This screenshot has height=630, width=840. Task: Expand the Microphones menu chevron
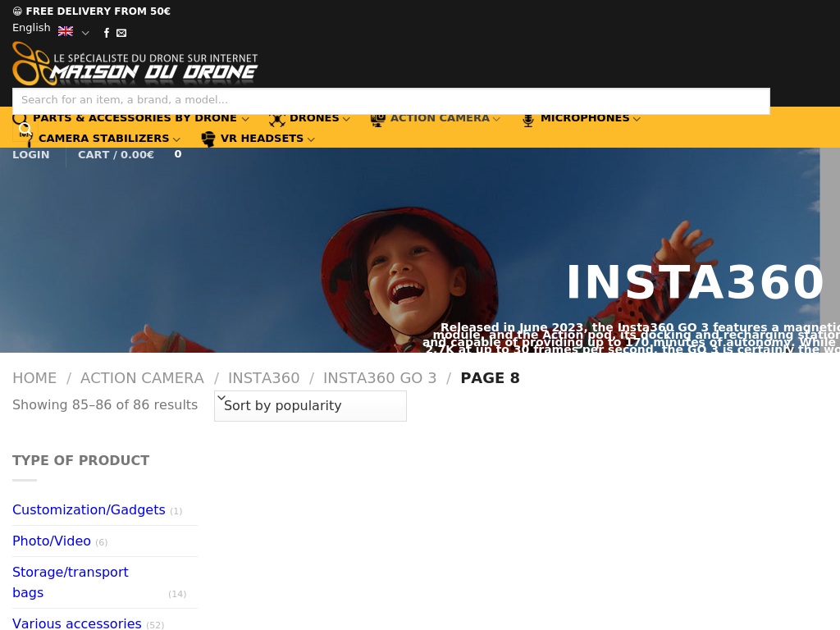(x=637, y=119)
